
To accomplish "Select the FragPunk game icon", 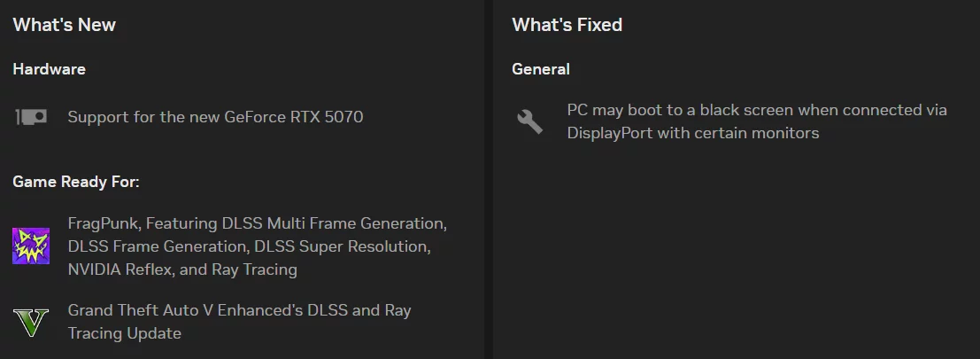I will 31,246.
